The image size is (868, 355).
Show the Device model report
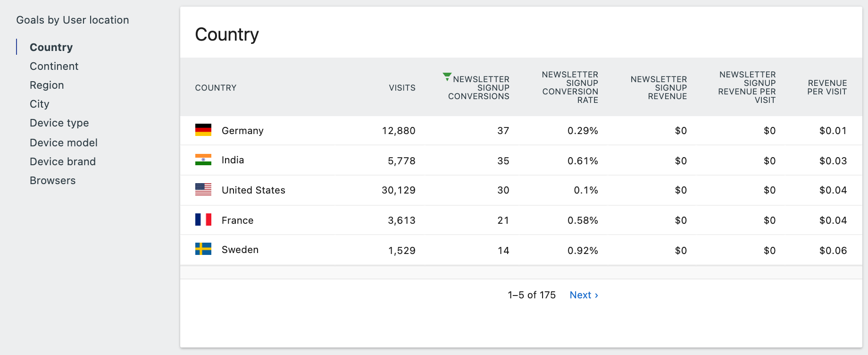coord(63,143)
